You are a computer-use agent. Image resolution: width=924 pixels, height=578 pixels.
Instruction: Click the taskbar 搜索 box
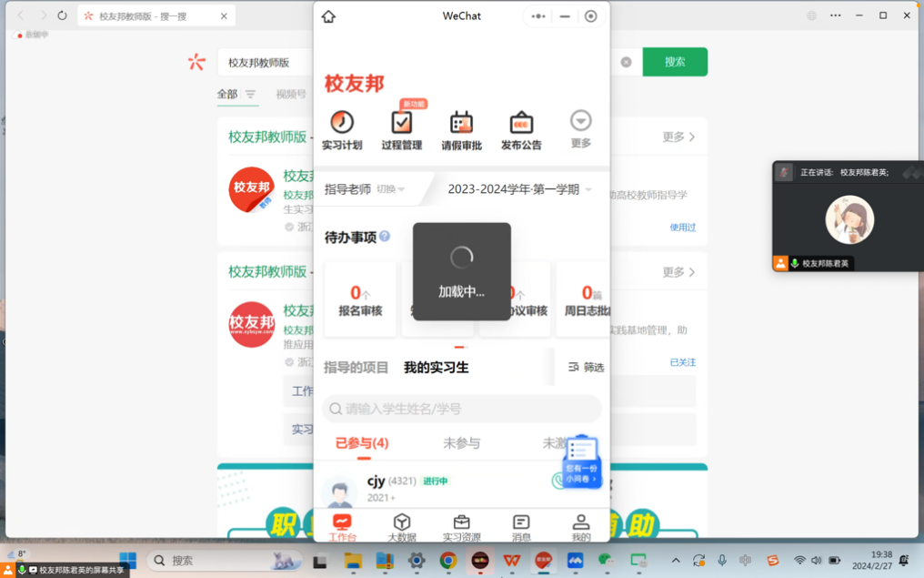point(224,561)
